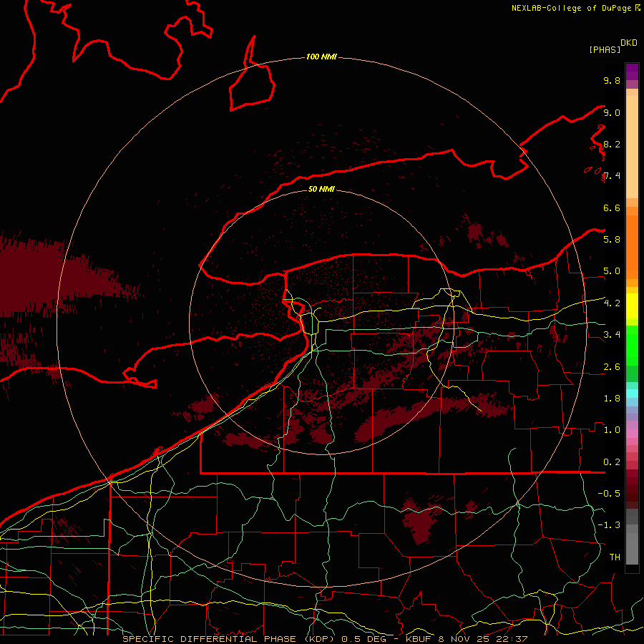Click the green segment of the color bar

(x=632, y=345)
